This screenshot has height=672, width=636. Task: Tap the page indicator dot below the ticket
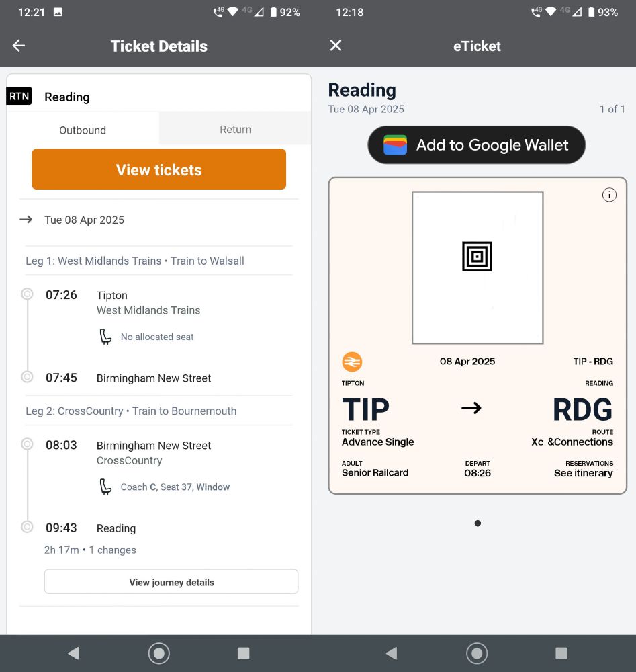tap(478, 523)
